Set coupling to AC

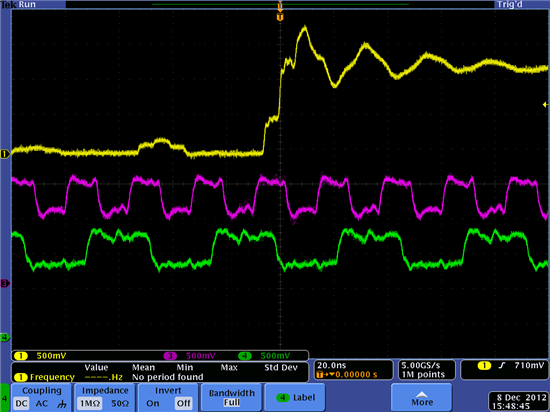pos(41,404)
